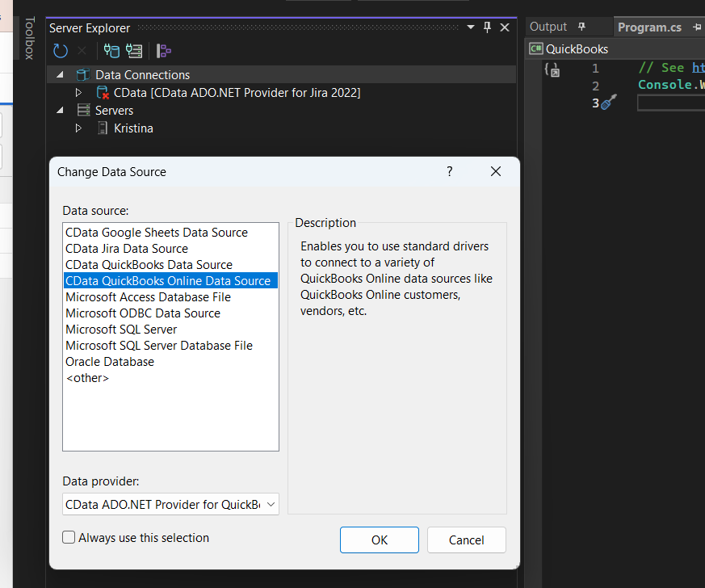705x588 pixels.
Task: Click the Data Connections database icon
Action: (83, 74)
